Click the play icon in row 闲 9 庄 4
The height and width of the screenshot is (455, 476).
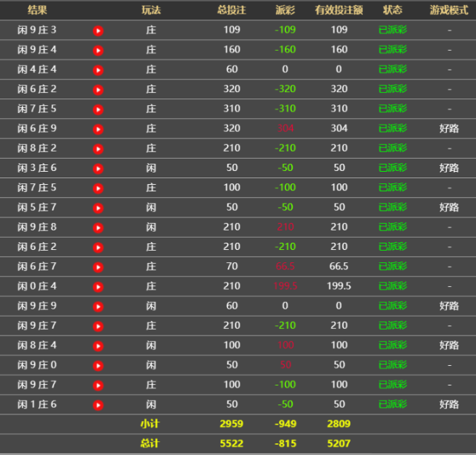[x=99, y=50]
